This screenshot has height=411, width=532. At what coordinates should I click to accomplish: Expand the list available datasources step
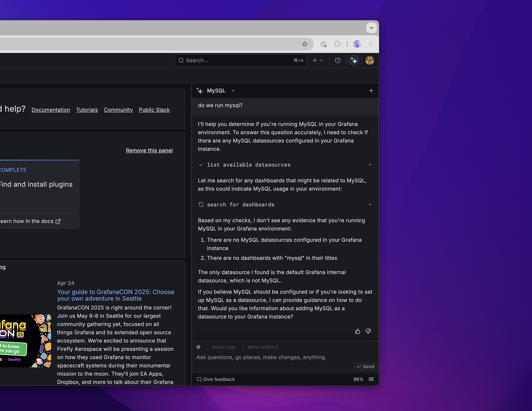[x=370, y=164]
